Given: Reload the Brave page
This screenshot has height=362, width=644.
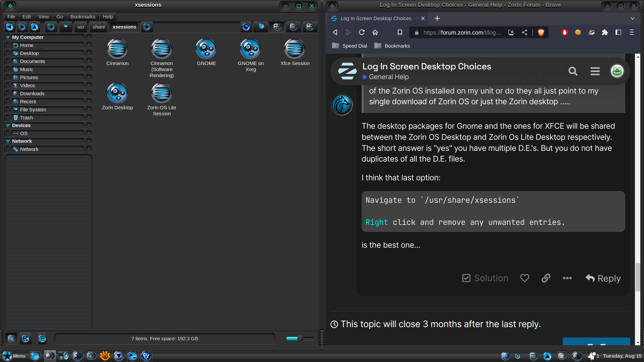Looking at the screenshot, I should tap(362, 33).
